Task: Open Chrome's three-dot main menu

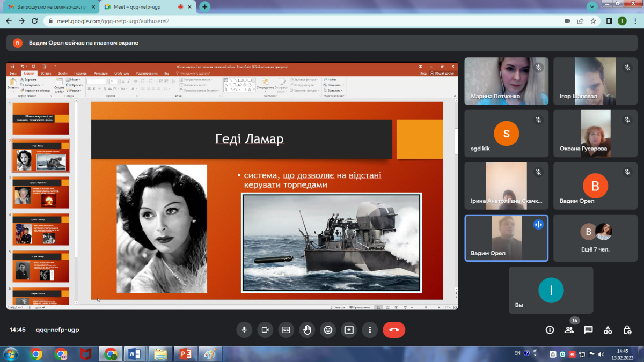Action: tap(635, 21)
